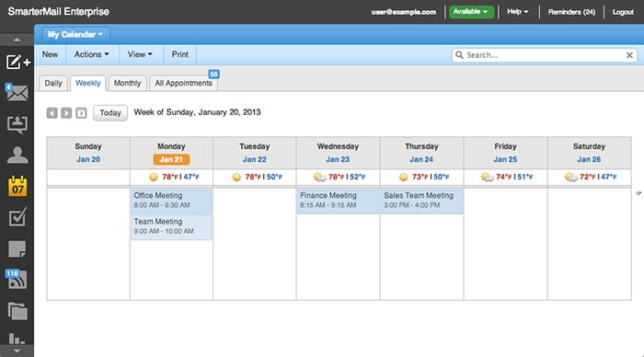Click the sidebar bottom down arrow
This screenshot has height=357, width=644.
(x=17, y=351)
